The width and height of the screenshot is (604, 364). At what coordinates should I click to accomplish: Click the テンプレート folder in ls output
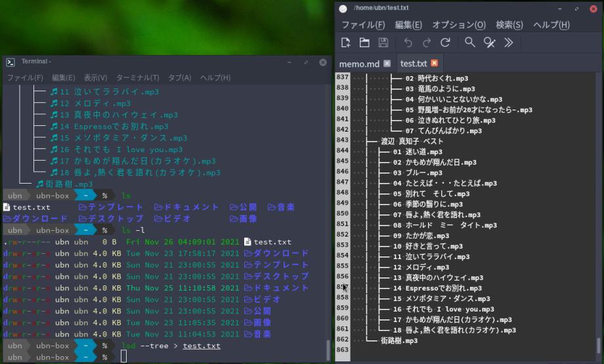tap(111, 207)
